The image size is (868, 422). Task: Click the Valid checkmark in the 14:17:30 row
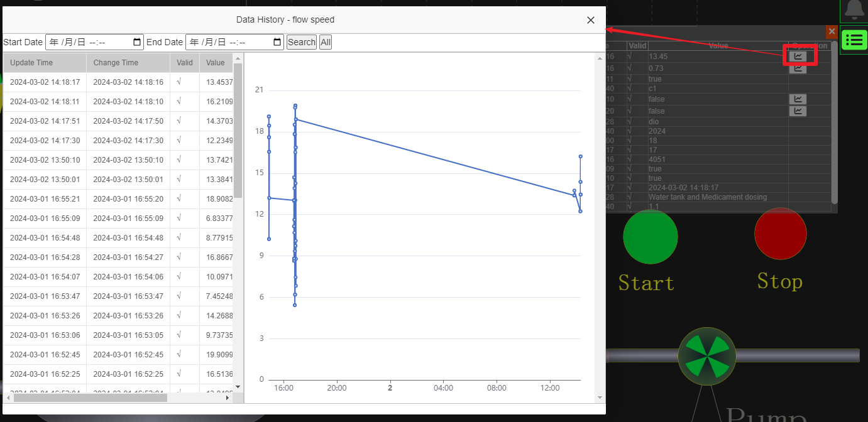tap(179, 141)
